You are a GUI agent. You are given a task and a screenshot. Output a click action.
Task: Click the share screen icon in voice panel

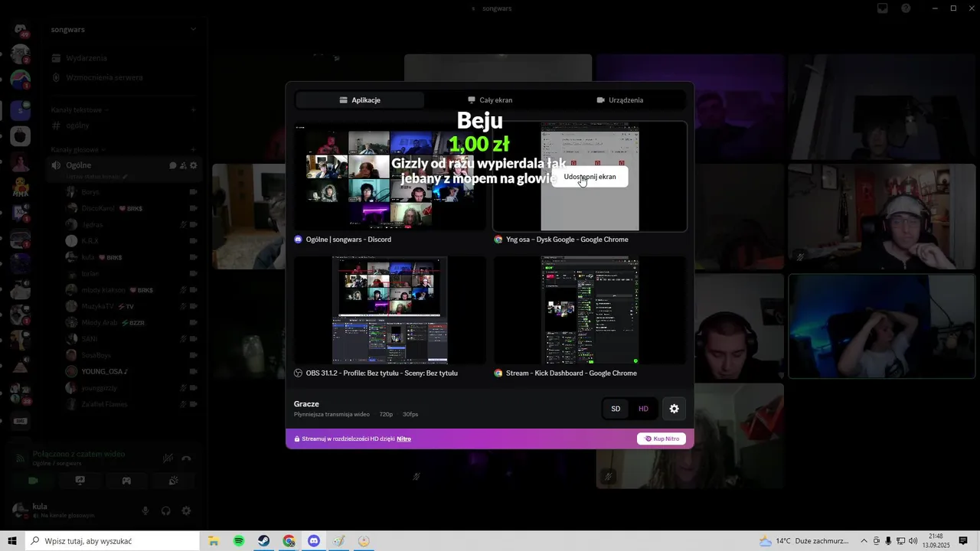[80, 481]
